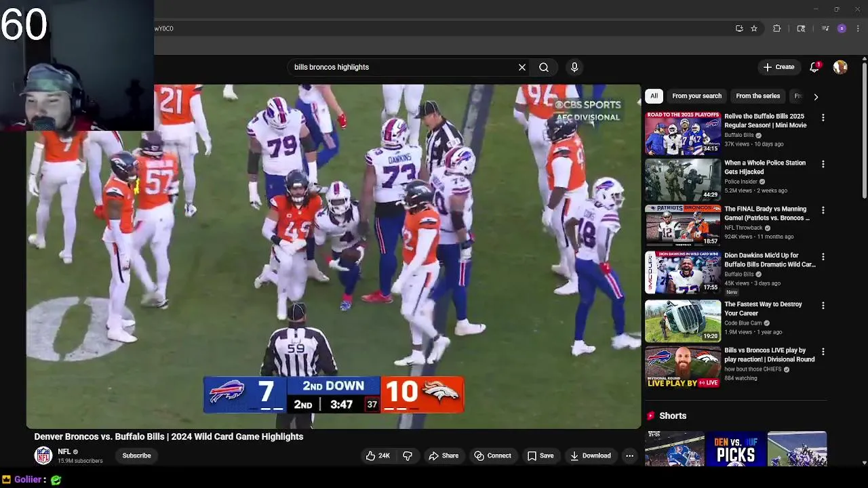Image resolution: width=868 pixels, height=488 pixels.
Task: Open the media controls icon in browser toolbar
Action: point(825,28)
